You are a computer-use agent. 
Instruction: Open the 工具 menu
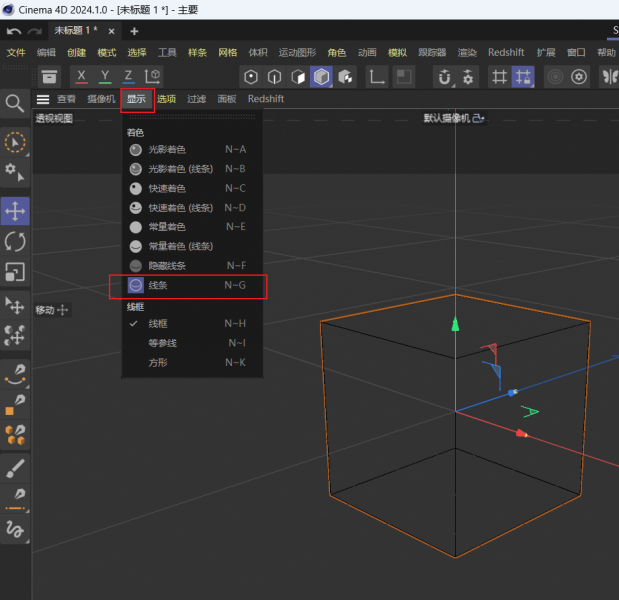(x=167, y=52)
